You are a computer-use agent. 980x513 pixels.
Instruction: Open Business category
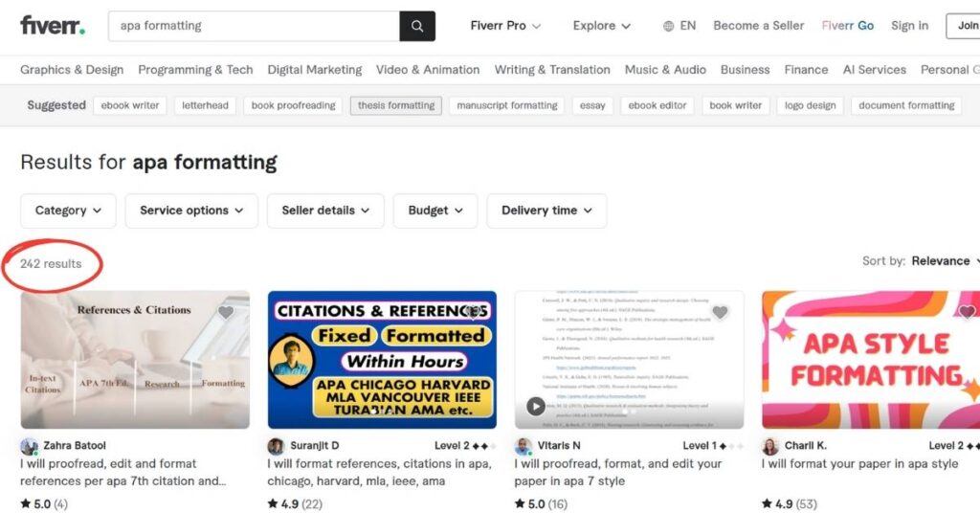[x=745, y=70]
